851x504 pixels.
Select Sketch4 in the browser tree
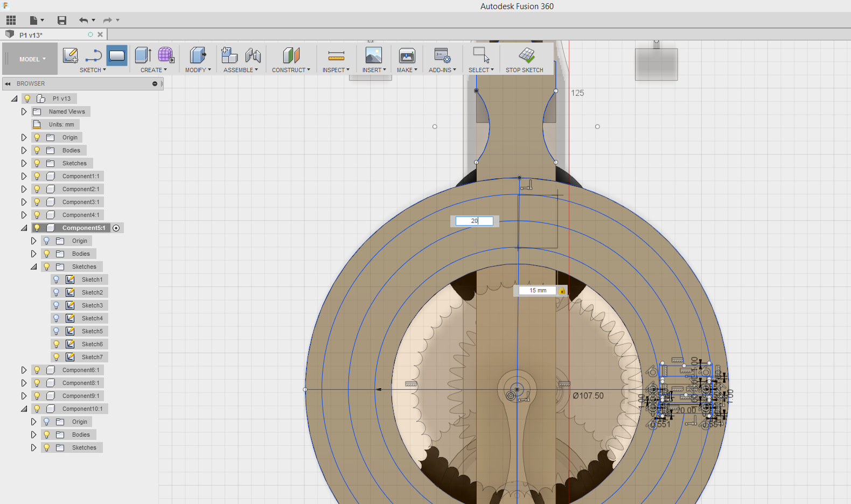click(x=92, y=318)
